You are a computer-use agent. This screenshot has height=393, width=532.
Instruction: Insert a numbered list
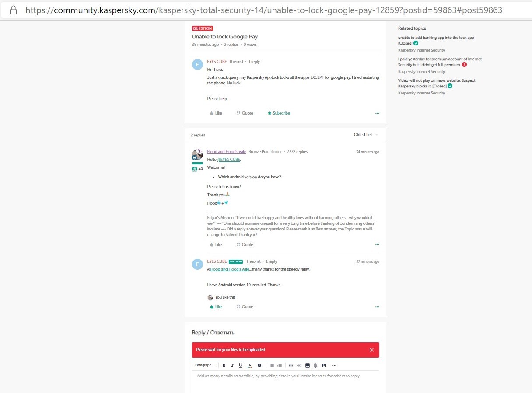pos(280,365)
